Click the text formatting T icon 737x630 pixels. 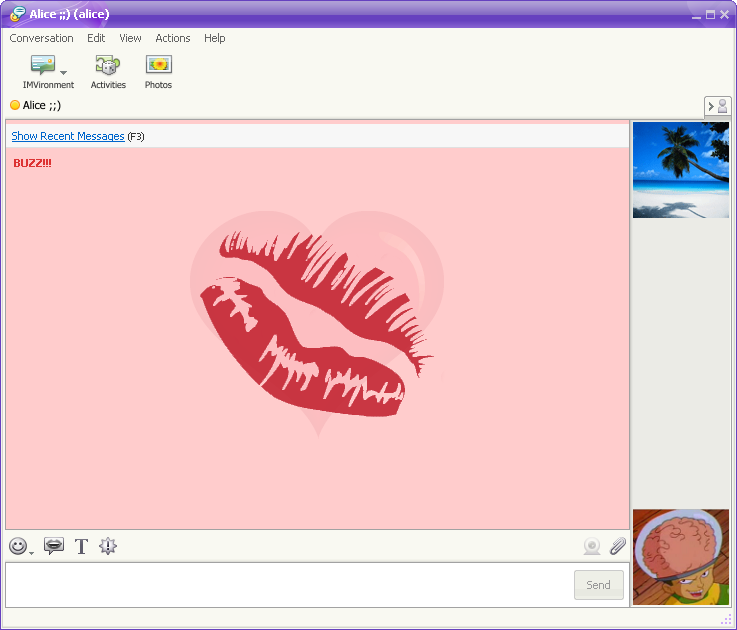point(81,546)
